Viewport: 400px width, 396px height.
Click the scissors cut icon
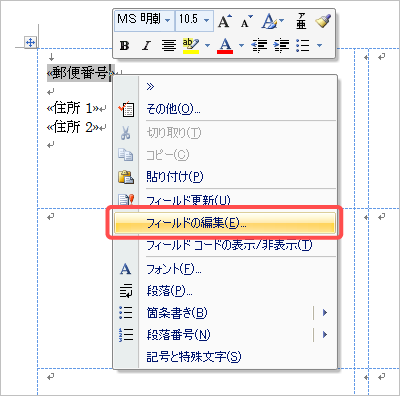[126, 133]
